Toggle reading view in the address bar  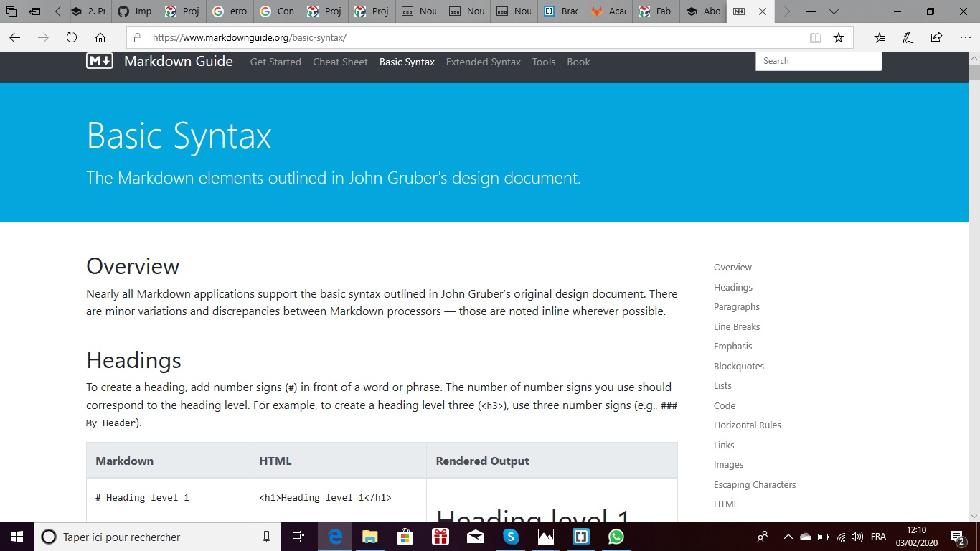(815, 38)
